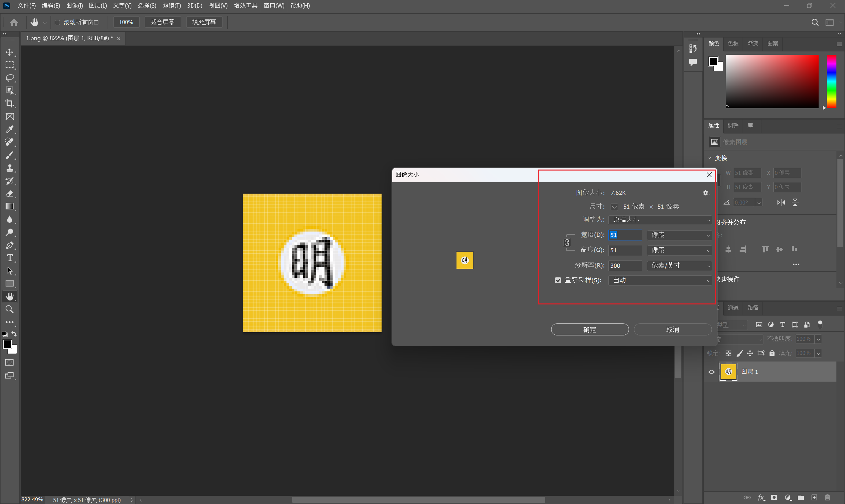Image resolution: width=845 pixels, height=504 pixels.
Task: Select the History Brush tool
Action: (10, 181)
